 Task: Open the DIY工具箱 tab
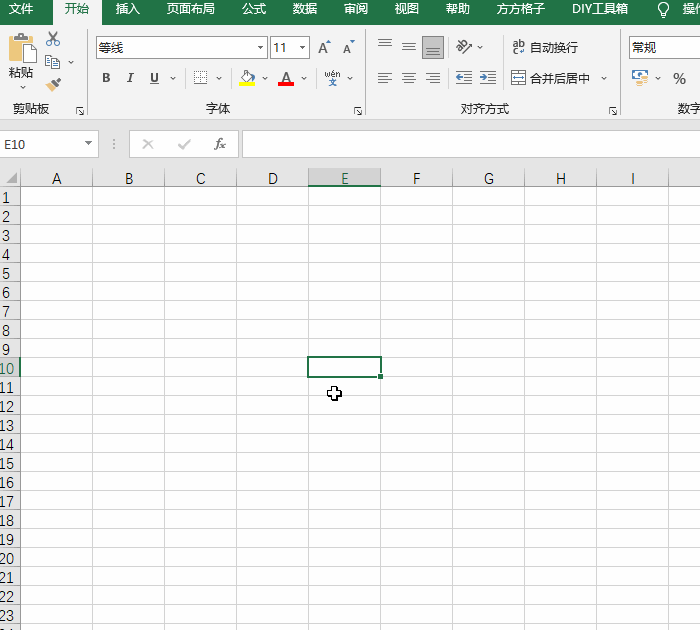tap(600, 8)
